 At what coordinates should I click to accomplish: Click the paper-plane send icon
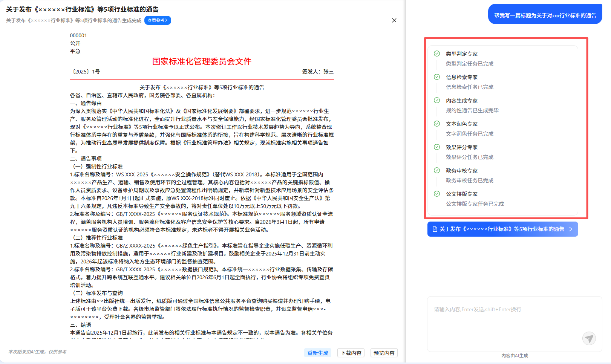tap(589, 338)
